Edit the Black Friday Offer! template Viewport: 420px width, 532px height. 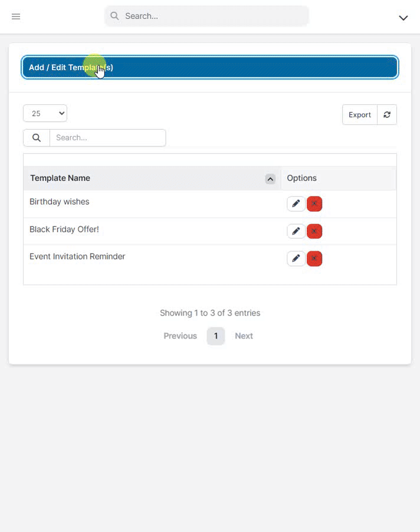296,231
